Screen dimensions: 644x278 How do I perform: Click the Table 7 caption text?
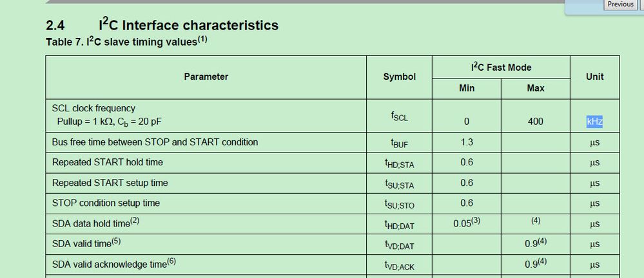click(126, 42)
